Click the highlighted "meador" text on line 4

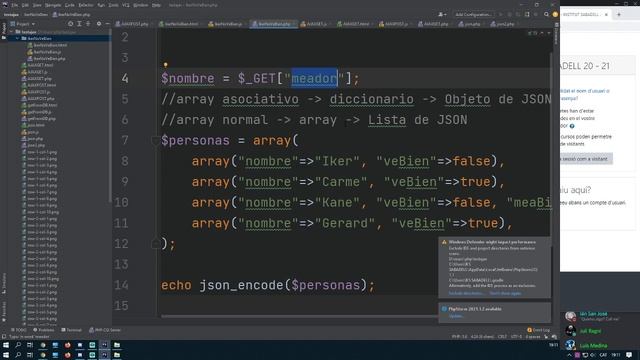pos(314,78)
